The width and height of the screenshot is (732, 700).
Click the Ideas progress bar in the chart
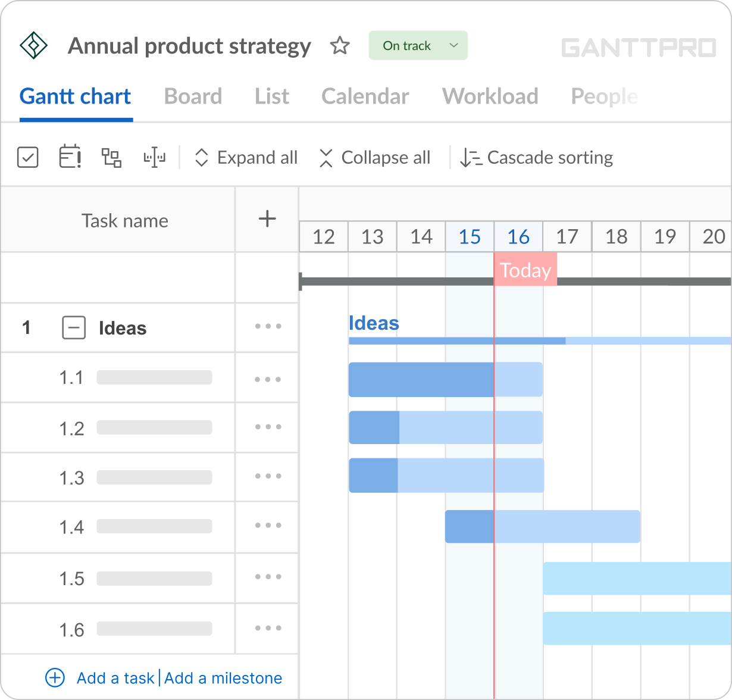[456, 340]
